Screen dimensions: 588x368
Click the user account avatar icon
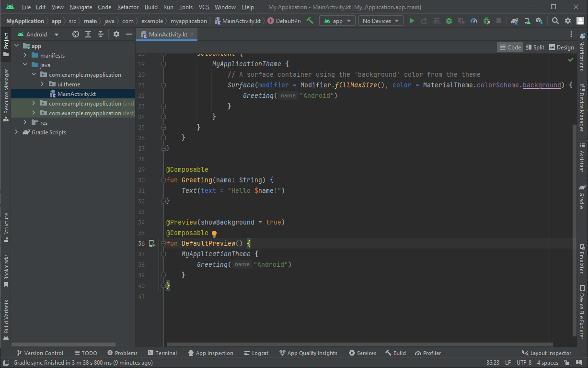tap(580, 21)
